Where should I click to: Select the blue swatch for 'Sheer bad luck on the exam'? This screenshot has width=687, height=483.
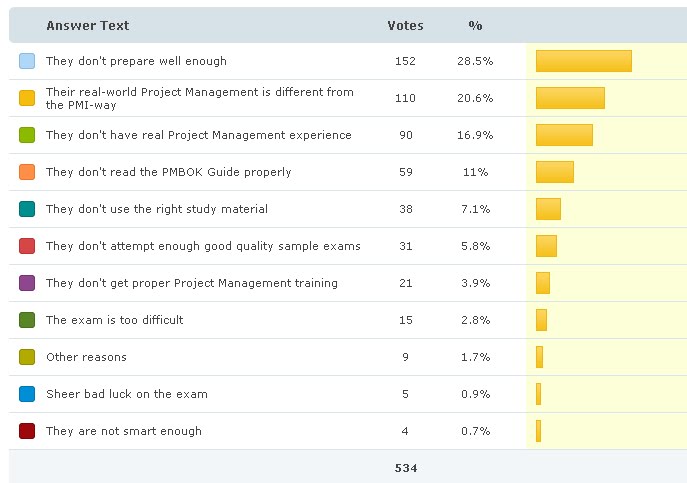[27, 394]
